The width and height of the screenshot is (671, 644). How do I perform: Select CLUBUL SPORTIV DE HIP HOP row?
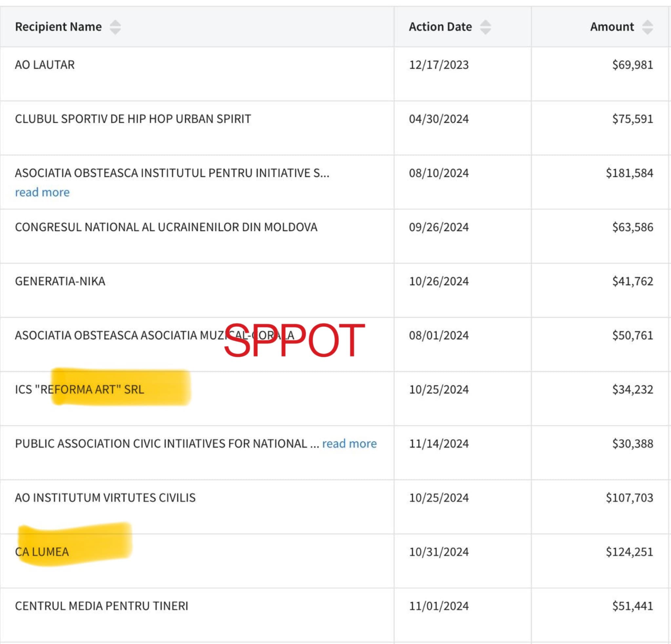click(x=133, y=119)
